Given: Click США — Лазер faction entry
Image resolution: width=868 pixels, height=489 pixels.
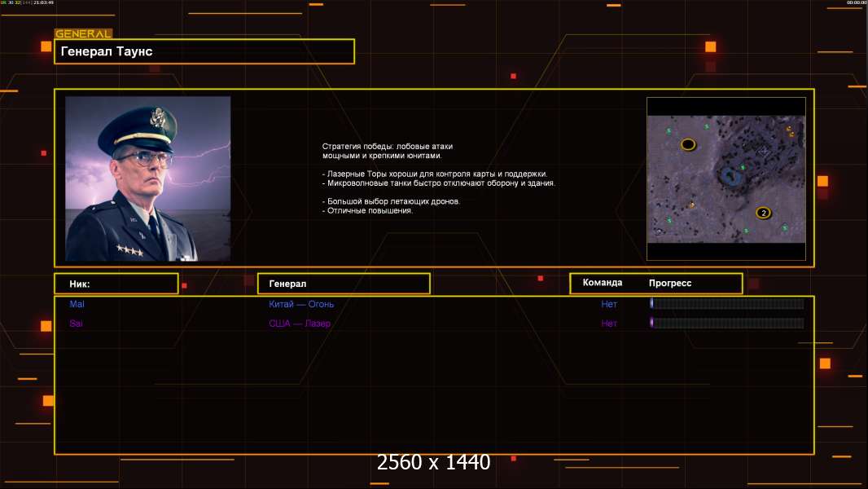Looking at the screenshot, I should (x=300, y=324).
